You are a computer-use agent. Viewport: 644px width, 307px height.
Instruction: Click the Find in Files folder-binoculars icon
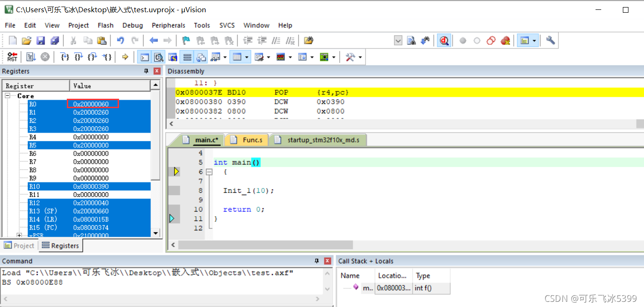(x=309, y=40)
